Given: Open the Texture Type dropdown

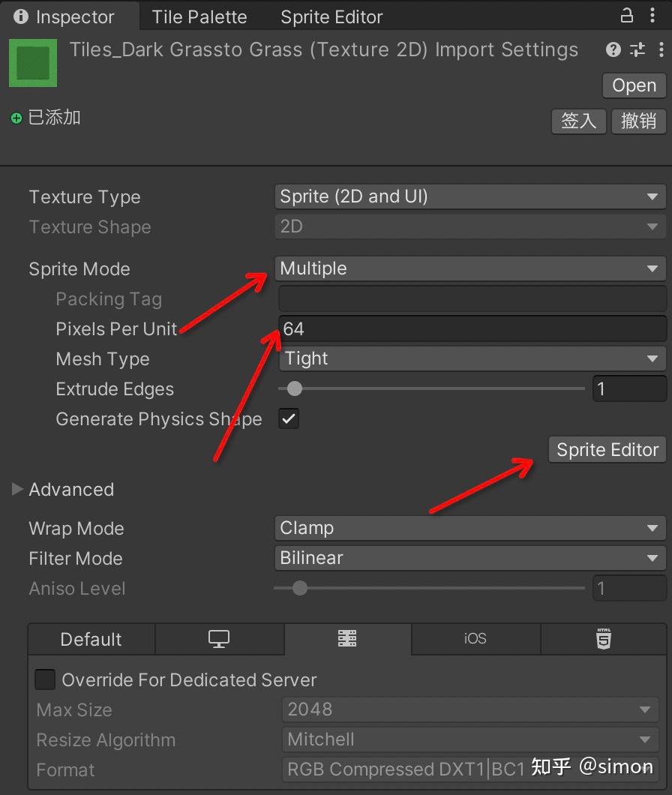Looking at the screenshot, I should click(470, 196).
